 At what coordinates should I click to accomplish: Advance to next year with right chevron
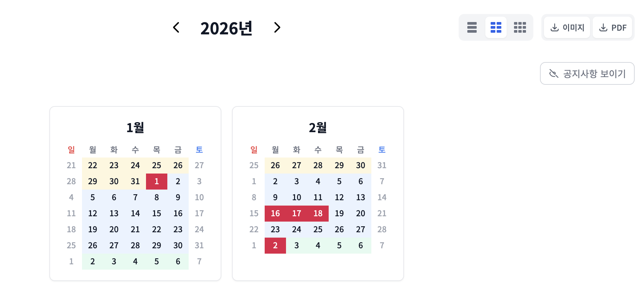(x=277, y=28)
